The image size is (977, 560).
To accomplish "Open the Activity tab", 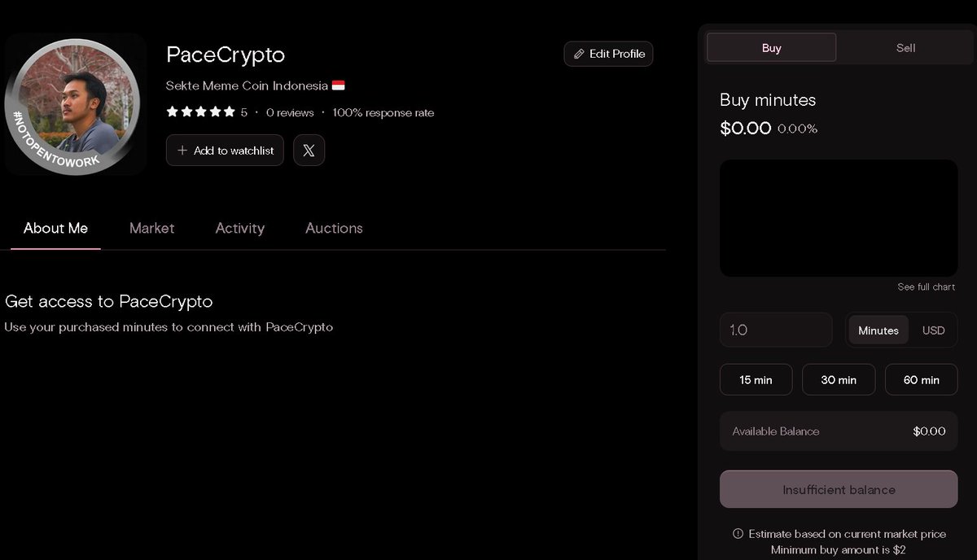I will pos(239,229).
